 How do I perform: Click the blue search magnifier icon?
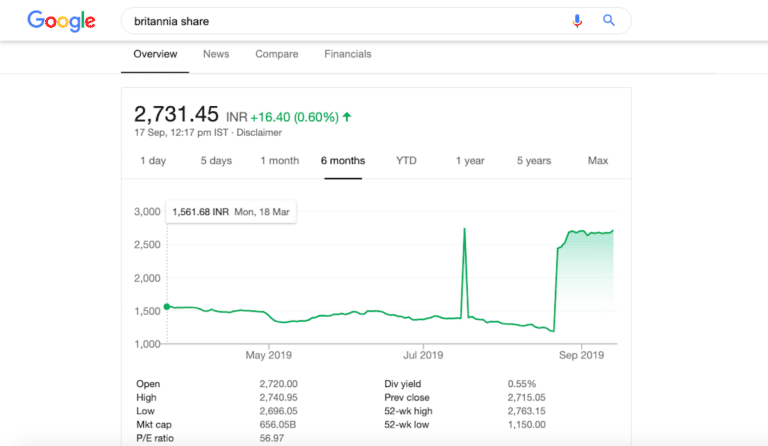pyautogui.click(x=608, y=21)
